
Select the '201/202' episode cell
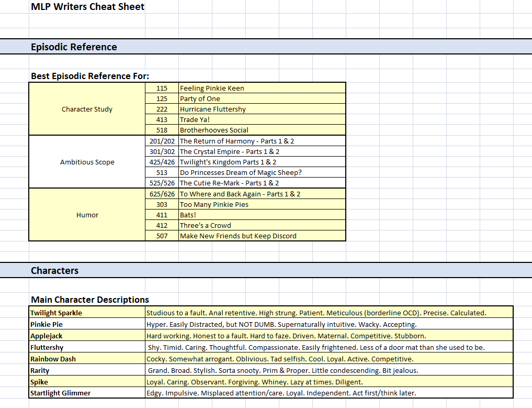click(x=162, y=141)
